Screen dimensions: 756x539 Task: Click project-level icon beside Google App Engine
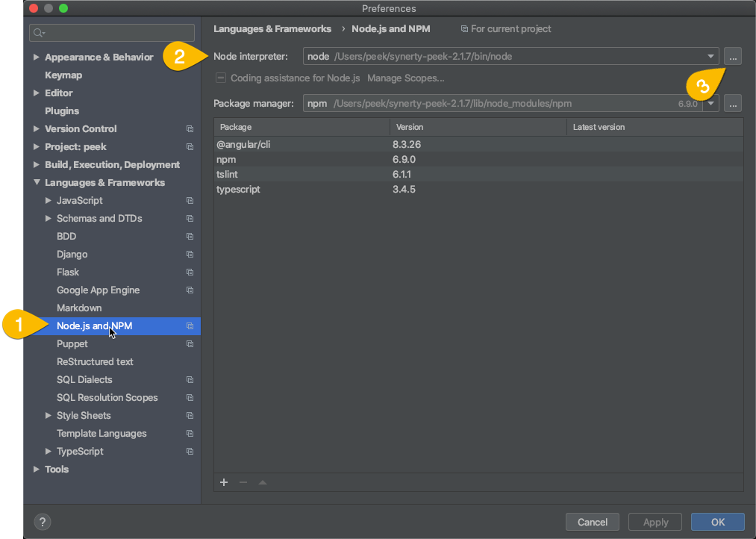(x=190, y=290)
